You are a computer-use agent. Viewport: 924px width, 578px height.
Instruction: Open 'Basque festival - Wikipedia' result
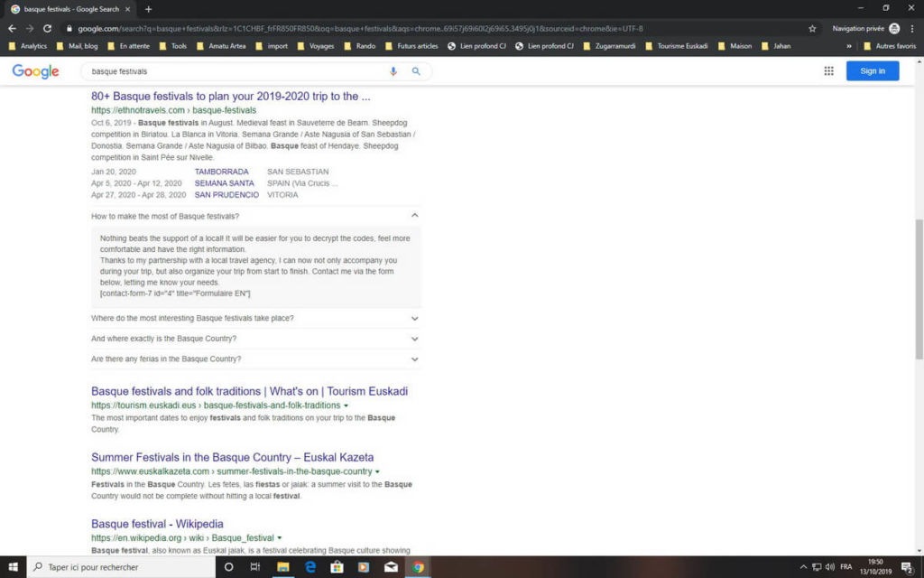pyautogui.click(x=157, y=524)
